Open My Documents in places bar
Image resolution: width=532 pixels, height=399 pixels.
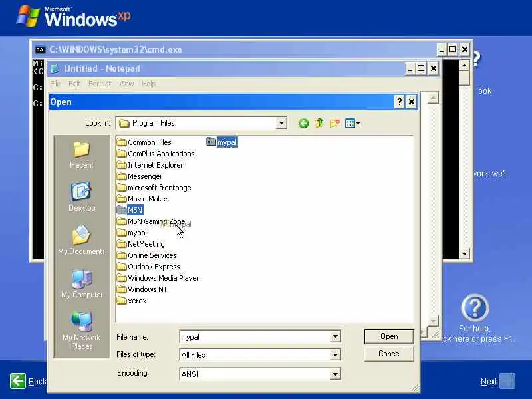tap(81, 240)
